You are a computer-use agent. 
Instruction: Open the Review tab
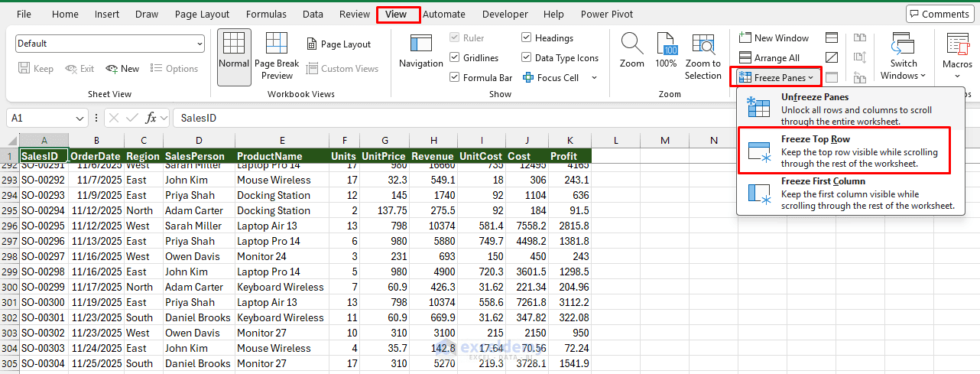pos(355,15)
